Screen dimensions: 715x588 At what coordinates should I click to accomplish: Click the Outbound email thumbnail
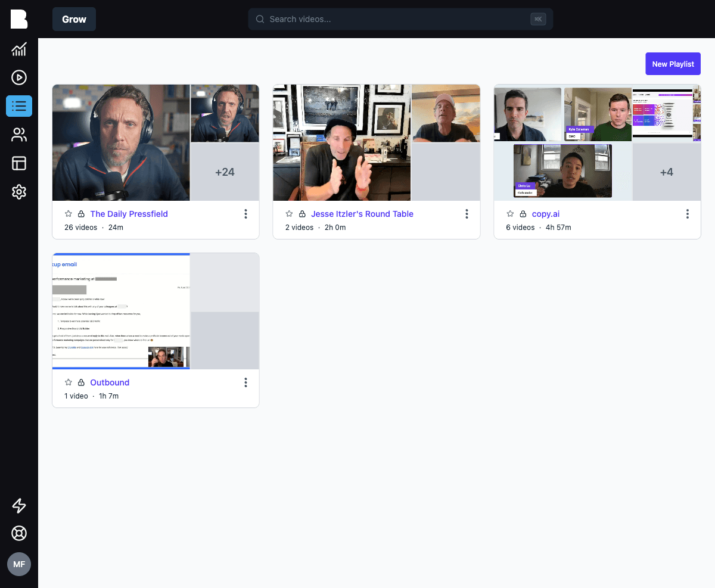pos(121,311)
